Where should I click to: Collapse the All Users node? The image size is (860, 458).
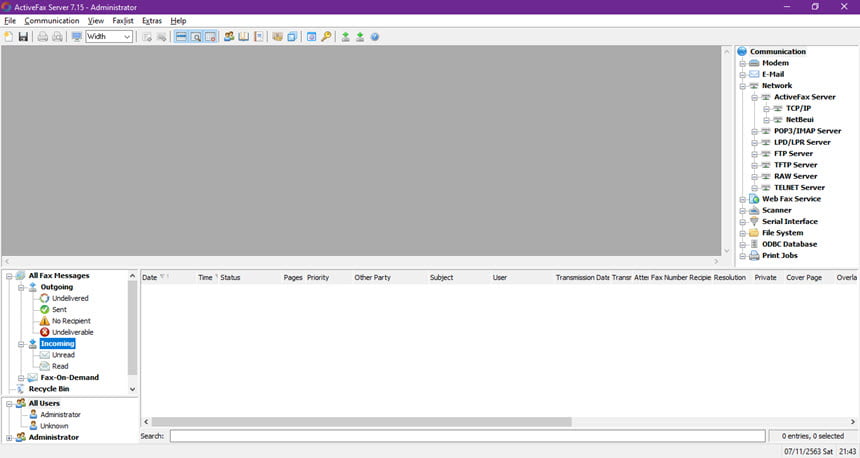[9, 404]
